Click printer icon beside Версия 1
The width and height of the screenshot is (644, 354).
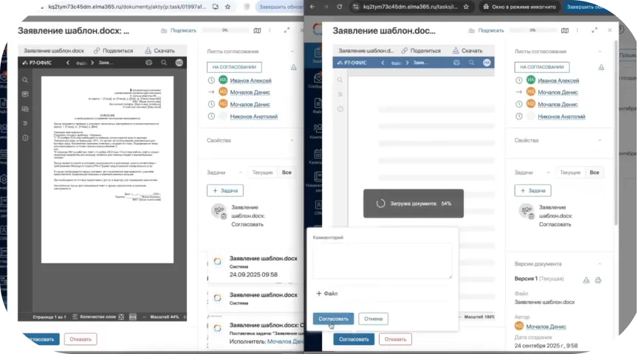tap(598, 280)
